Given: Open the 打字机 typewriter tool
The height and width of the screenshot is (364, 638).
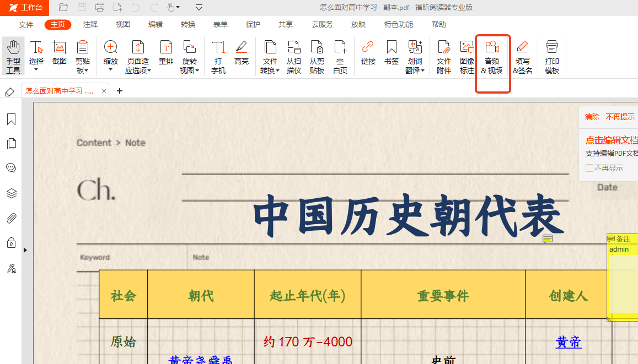Looking at the screenshot, I should click(218, 56).
